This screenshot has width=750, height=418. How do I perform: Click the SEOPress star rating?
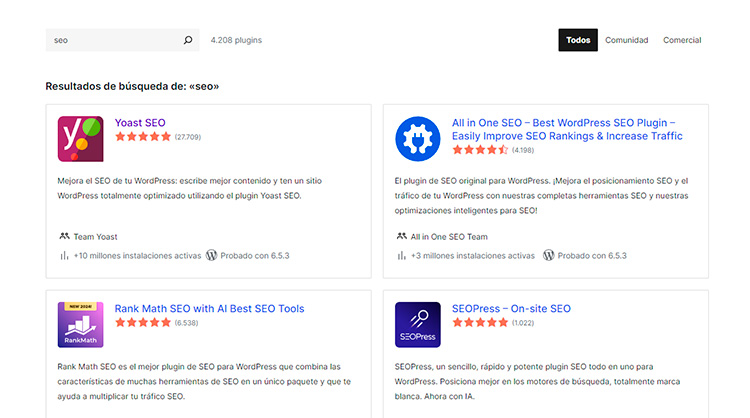click(x=480, y=323)
